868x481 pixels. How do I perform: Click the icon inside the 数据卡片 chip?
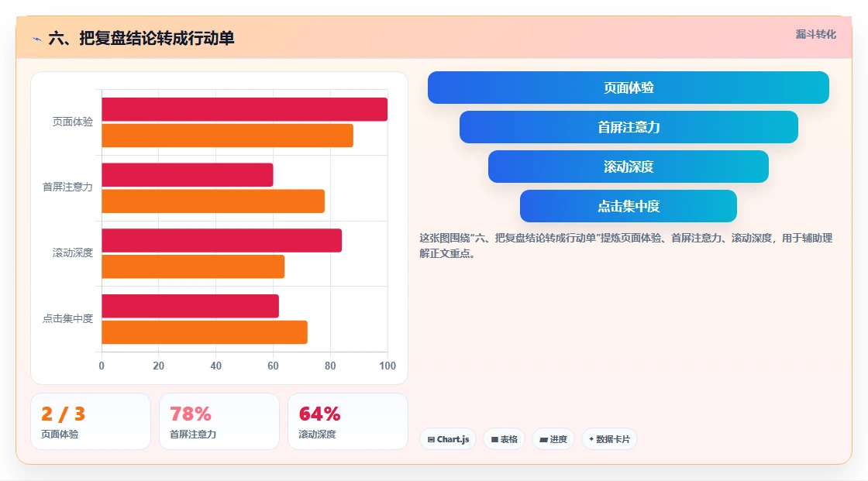(x=591, y=439)
